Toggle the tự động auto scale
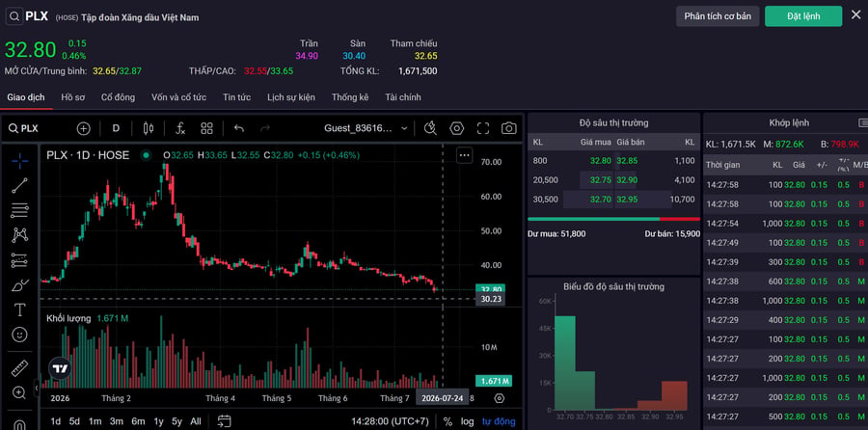Viewport: 868px width, 430px height. click(499, 421)
